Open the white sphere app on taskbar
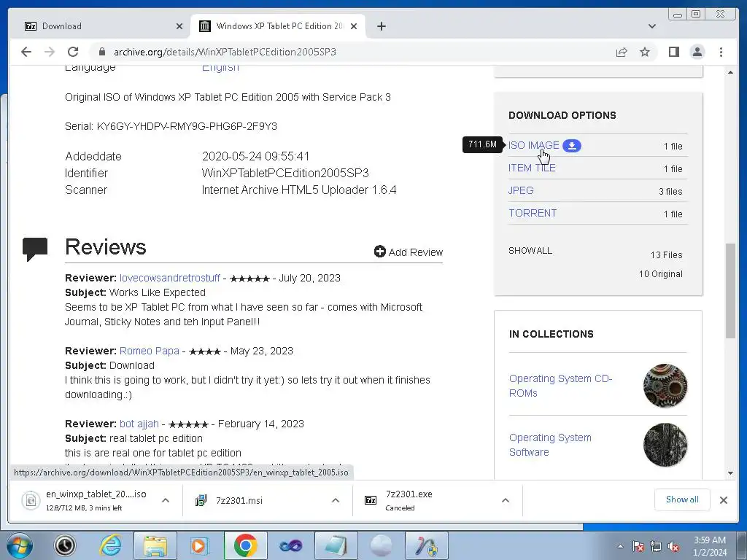The height and width of the screenshot is (560, 747). [x=381, y=545]
